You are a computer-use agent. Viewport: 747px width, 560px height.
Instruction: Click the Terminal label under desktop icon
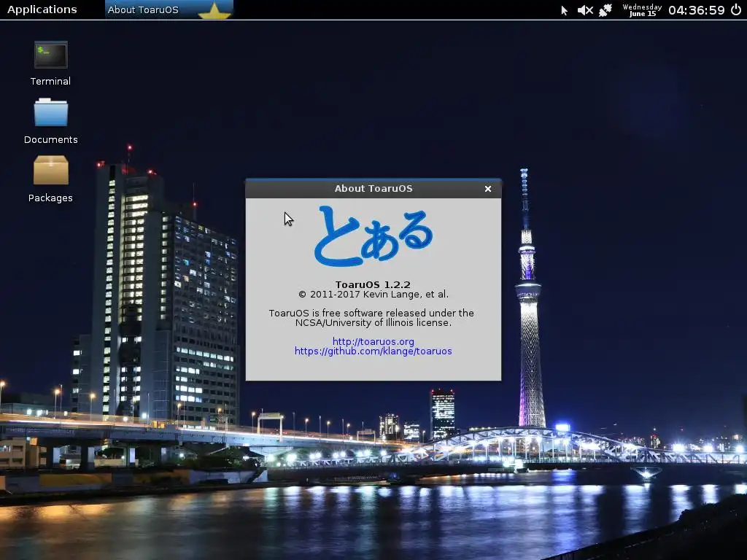(x=50, y=82)
